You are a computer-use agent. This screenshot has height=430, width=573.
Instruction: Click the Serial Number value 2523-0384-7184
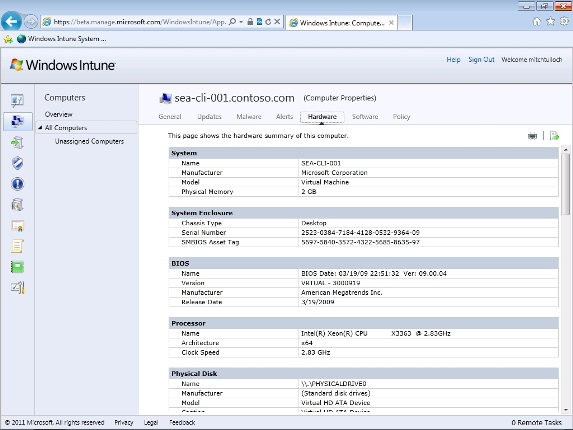(360, 232)
